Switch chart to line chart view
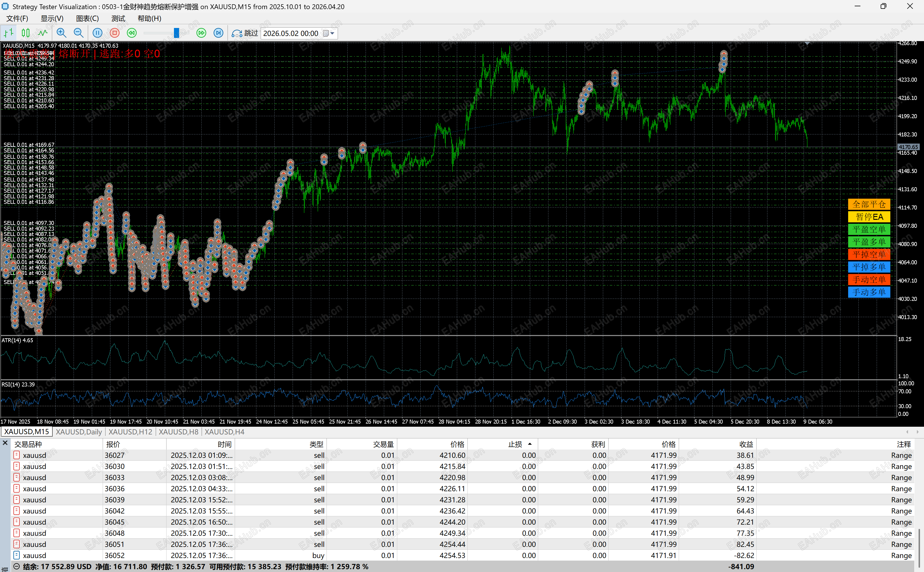 43,33
